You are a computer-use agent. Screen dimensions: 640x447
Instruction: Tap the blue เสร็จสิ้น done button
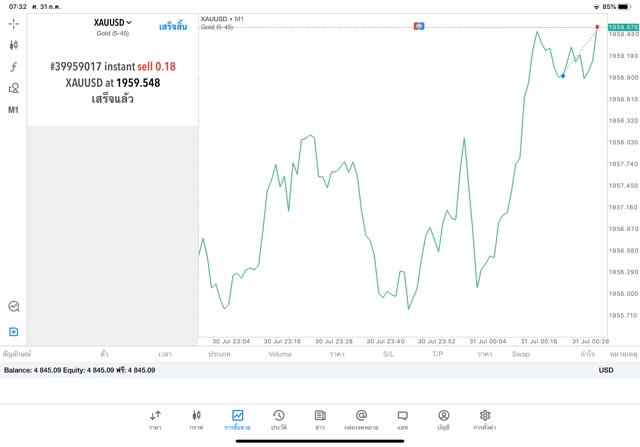(x=173, y=25)
